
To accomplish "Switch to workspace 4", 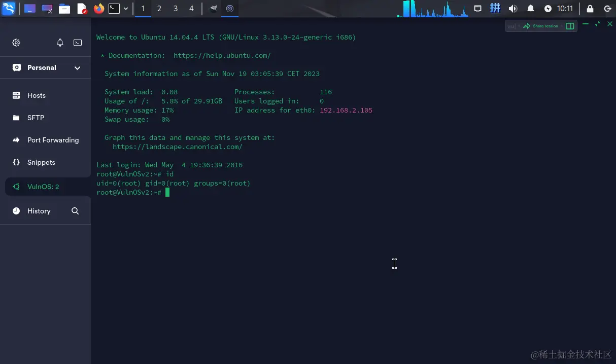I will coord(191,9).
